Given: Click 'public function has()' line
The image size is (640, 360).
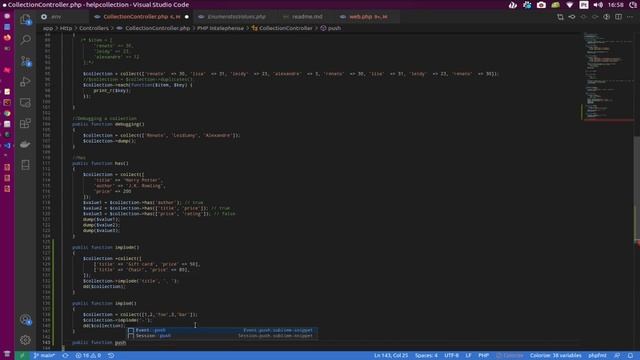Looking at the screenshot, I should pos(100,163).
